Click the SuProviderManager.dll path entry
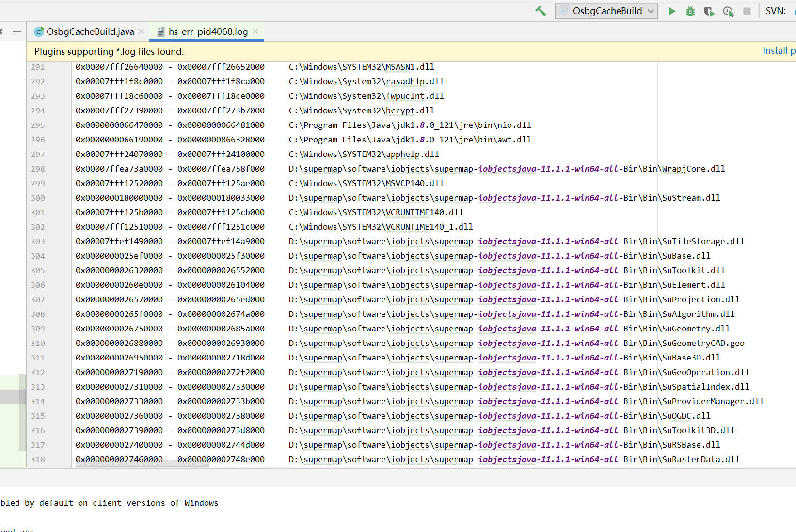This screenshot has height=532, width=796. (526, 401)
